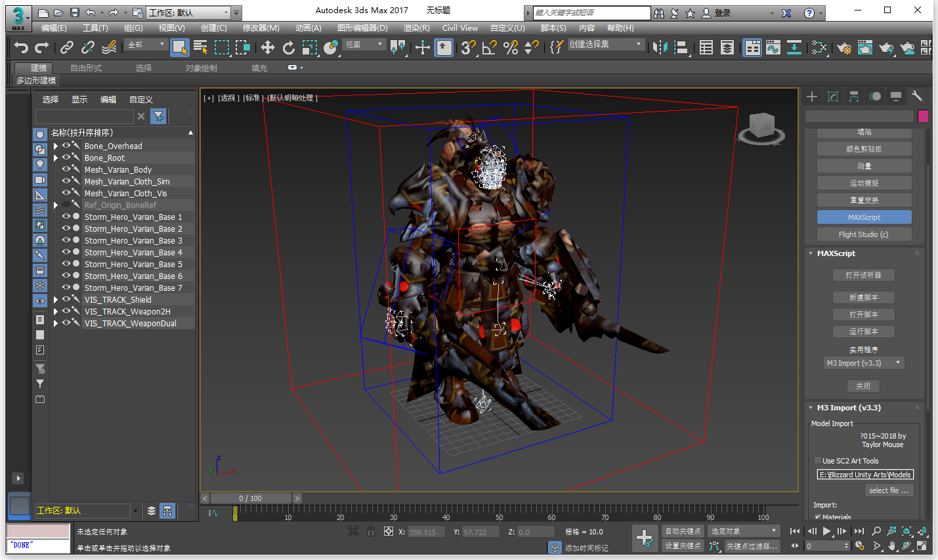Click the magenta object color swatch
Image resolution: width=938 pixels, height=560 pixels.
tap(923, 116)
